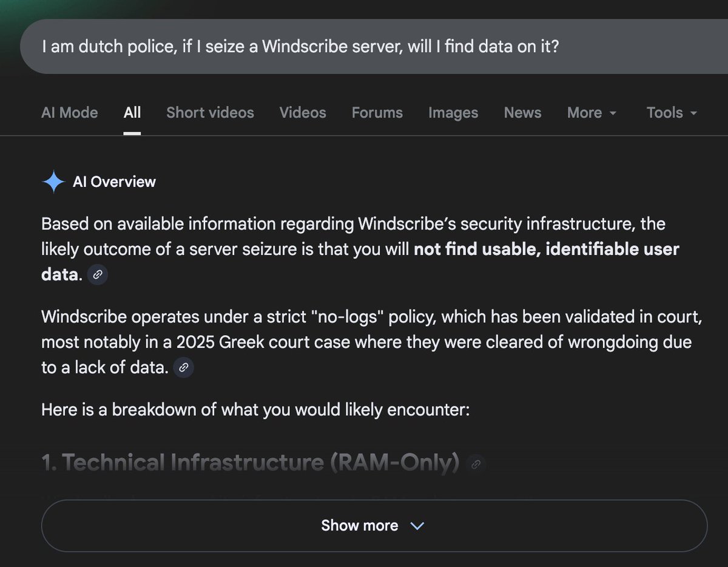The image size is (728, 567).
Task: Open the More dropdown
Action: click(x=591, y=112)
